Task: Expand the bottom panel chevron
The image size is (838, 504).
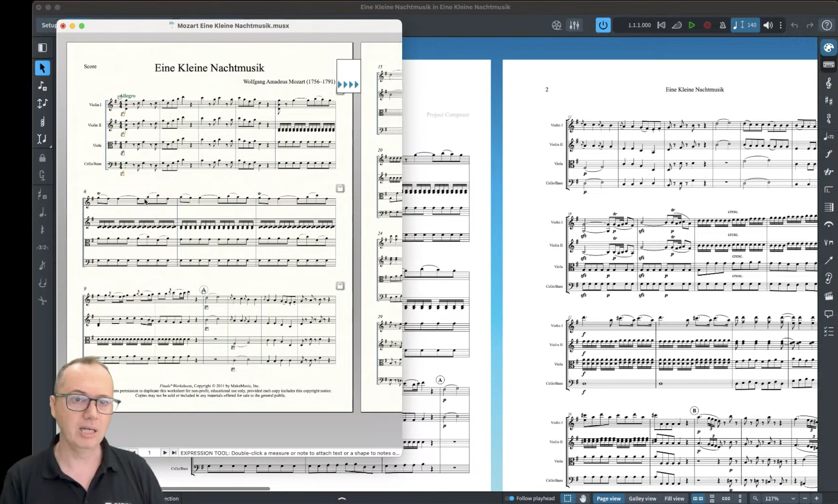Action: click(x=342, y=499)
